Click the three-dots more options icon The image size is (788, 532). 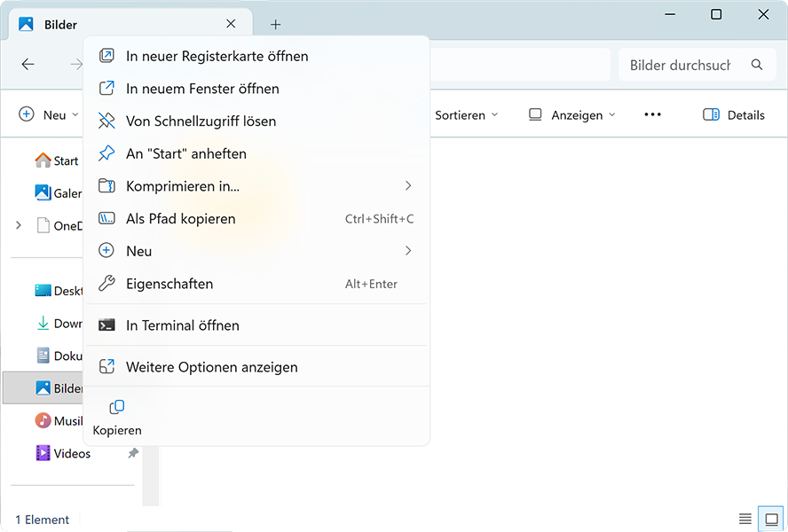click(652, 115)
